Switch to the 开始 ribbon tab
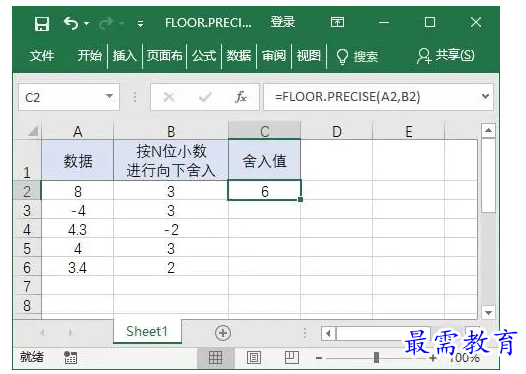The height and width of the screenshot is (374, 526). 89,56
